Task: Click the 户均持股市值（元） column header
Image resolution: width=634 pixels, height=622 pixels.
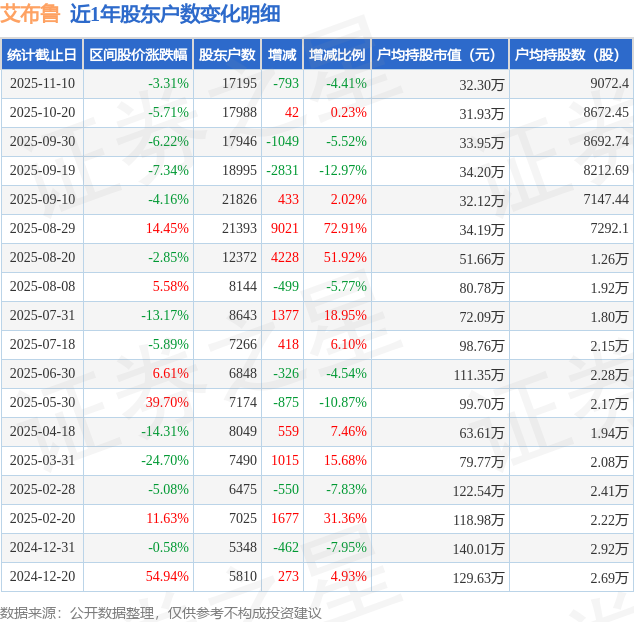Action: (x=440, y=55)
